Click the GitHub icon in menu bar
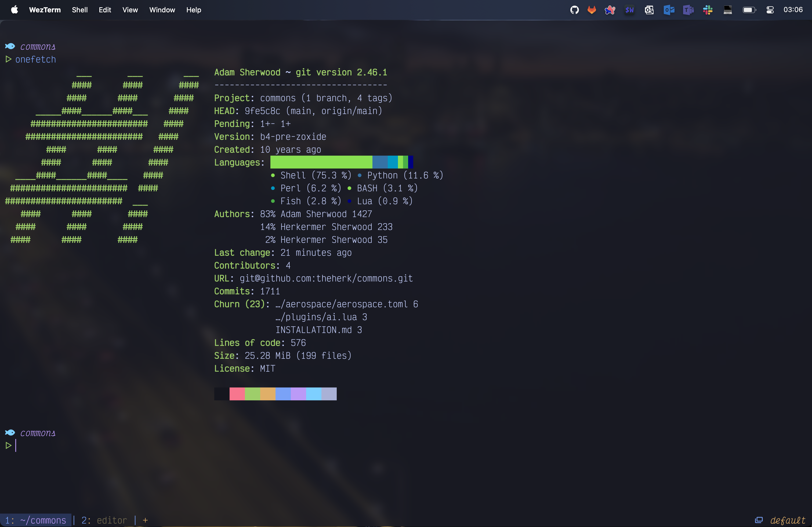 pyautogui.click(x=575, y=10)
